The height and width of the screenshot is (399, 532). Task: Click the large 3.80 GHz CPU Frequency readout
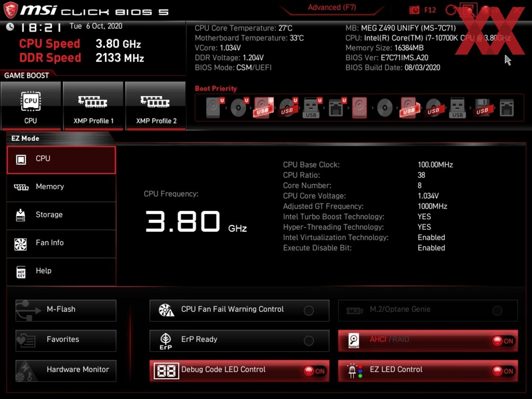196,221
